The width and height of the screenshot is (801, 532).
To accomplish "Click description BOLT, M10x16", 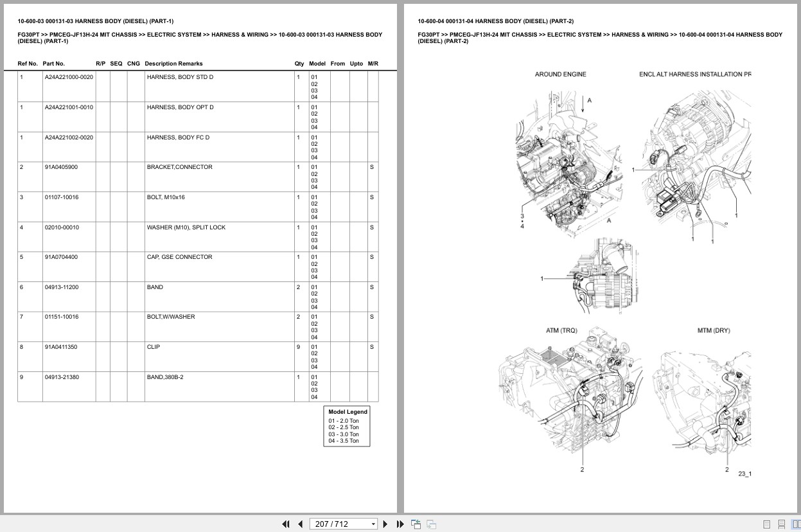I will [x=166, y=197].
